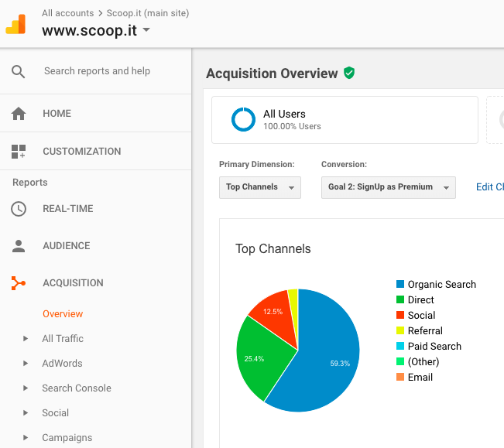Click the All Users segment box
504x448 pixels.
(x=345, y=120)
